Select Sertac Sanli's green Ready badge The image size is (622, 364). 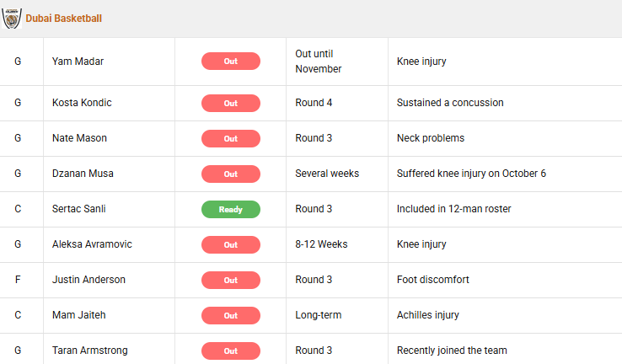(230, 209)
